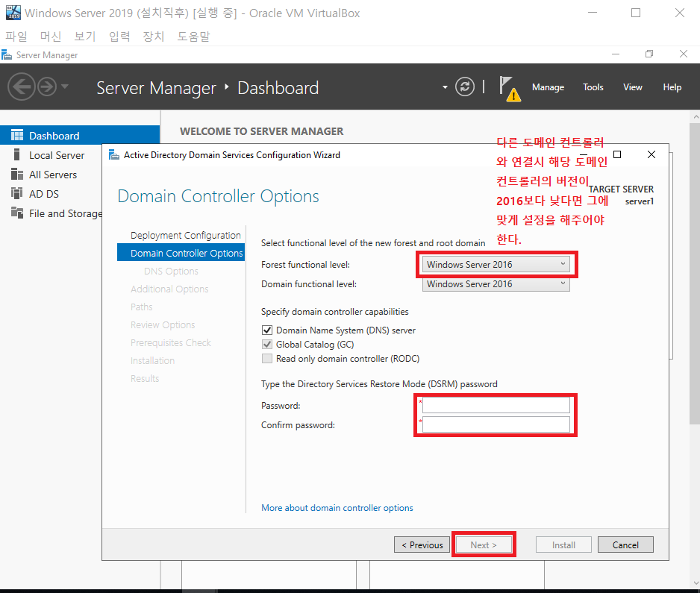The image size is (700, 593).
Task: Select Paths wizard step
Action: 142,307
